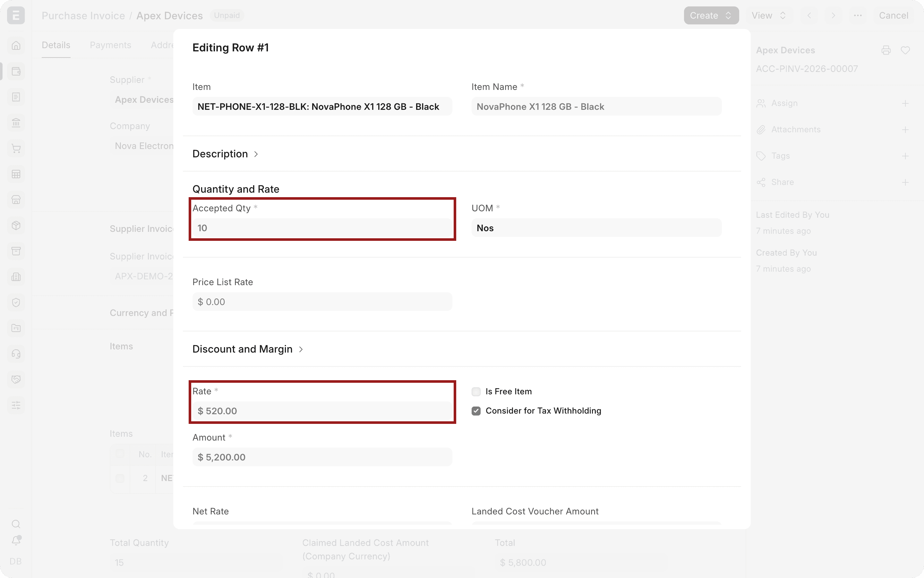Open the notifications bell icon
Screen dimensions: 924x578
16,540
